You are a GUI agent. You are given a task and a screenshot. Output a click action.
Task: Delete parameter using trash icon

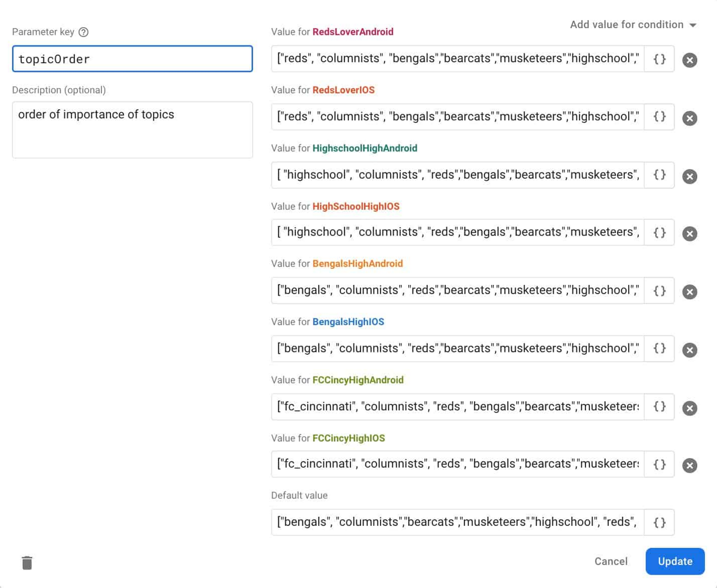pyautogui.click(x=27, y=563)
